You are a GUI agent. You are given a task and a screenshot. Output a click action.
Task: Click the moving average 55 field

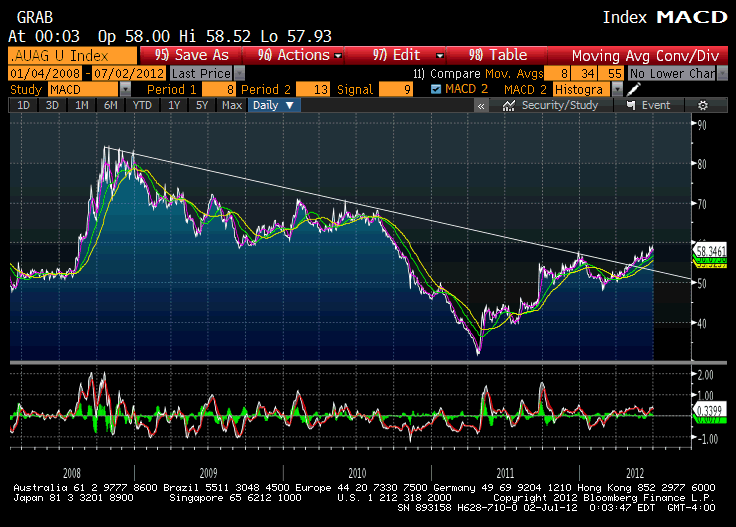611,74
